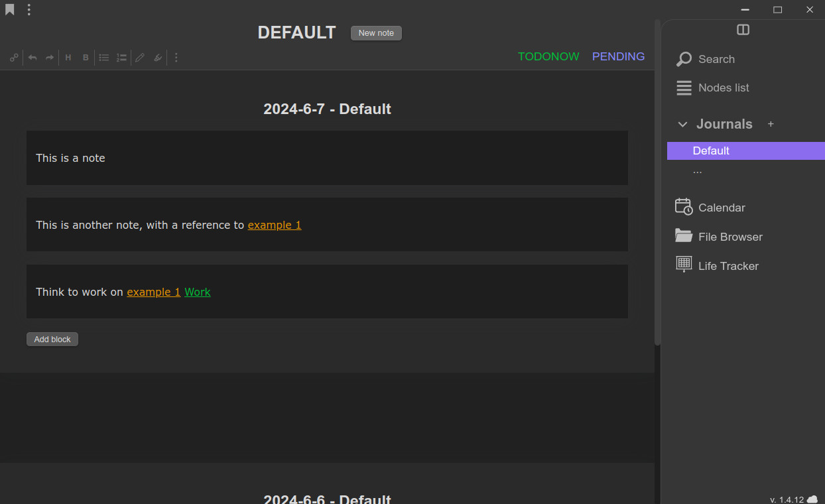Toggle the sidebar panel layout icon
This screenshot has width=825, height=504.
pos(743,30)
